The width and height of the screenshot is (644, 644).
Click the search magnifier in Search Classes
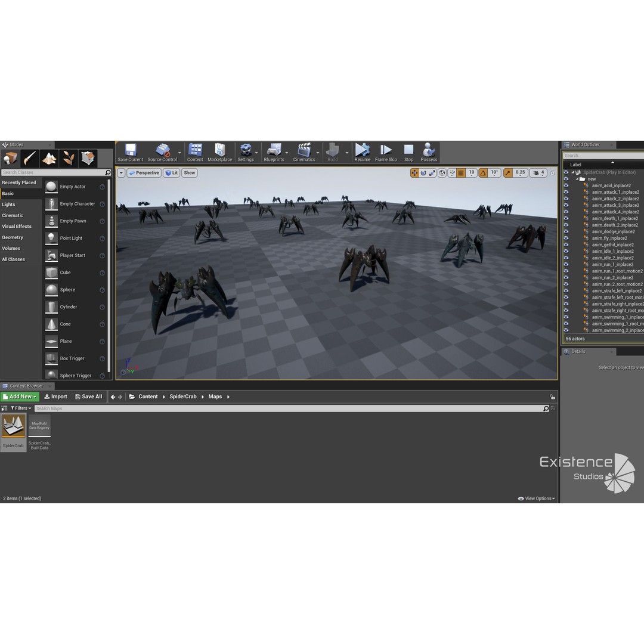pos(108,172)
